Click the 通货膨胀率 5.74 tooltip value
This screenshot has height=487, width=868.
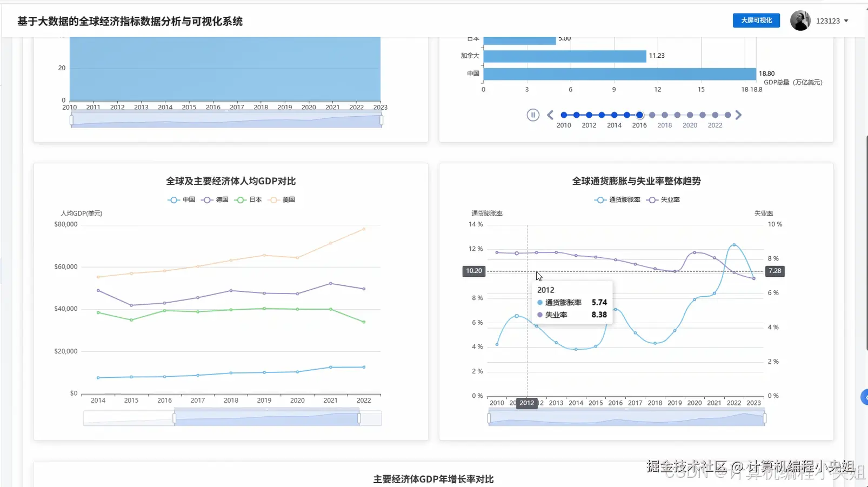pyautogui.click(x=599, y=303)
